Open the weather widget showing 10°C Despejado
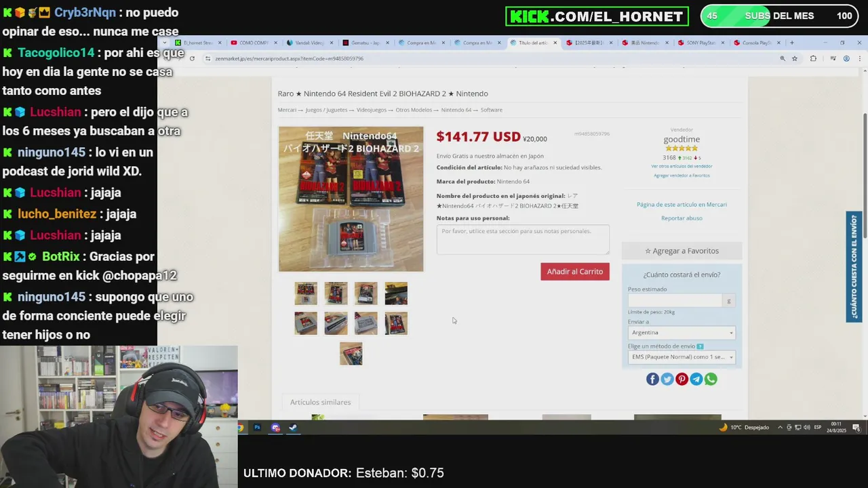Viewport: 868px width, 488px height. [x=744, y=428]
